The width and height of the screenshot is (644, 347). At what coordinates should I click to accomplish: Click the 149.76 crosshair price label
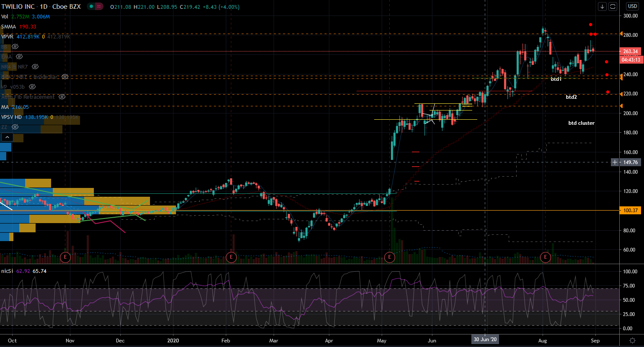point(630,162)
